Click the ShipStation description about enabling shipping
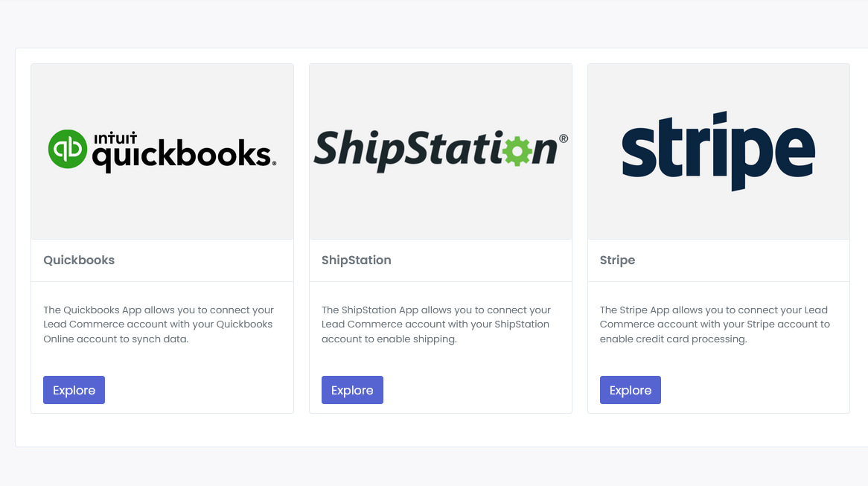 tap(435, 324)
